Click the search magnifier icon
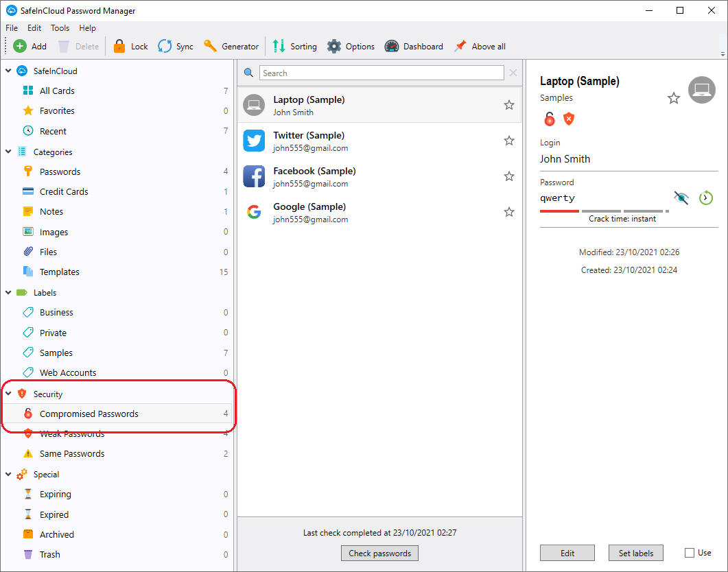 click(248, 73)
